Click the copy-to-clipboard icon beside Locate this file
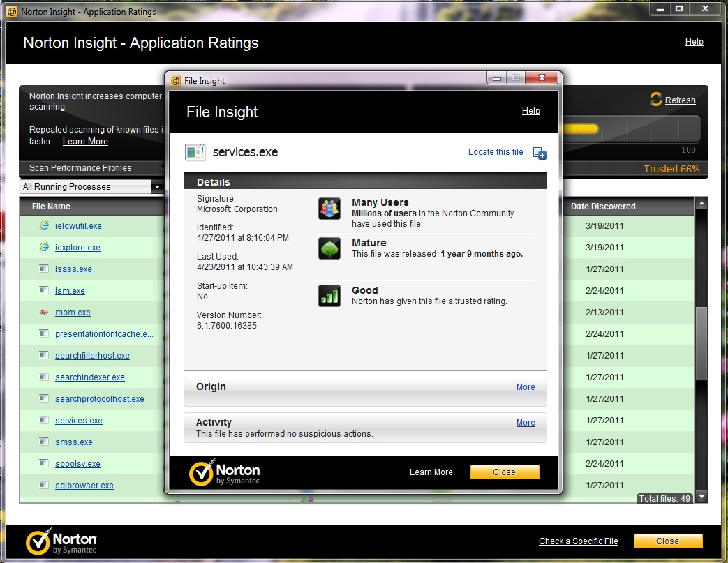 (x=540, y=153)
